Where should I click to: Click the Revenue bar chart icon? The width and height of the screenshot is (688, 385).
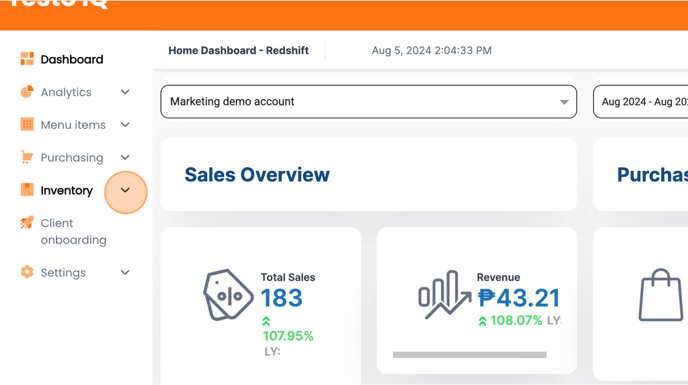click(444, 295)
